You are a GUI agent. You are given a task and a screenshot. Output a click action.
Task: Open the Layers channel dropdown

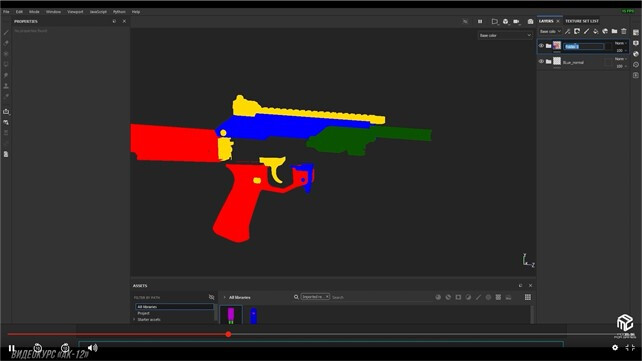550,32
